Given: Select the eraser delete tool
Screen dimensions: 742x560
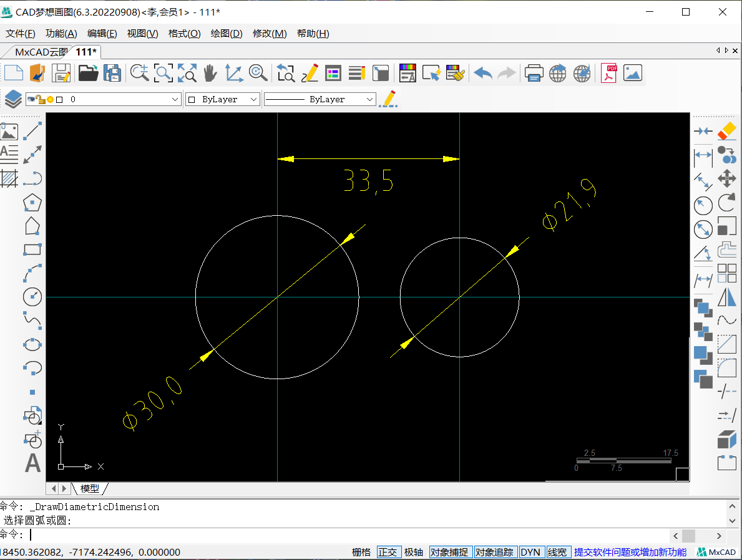Looking at the screenshot, I should (x=727, y=130).
